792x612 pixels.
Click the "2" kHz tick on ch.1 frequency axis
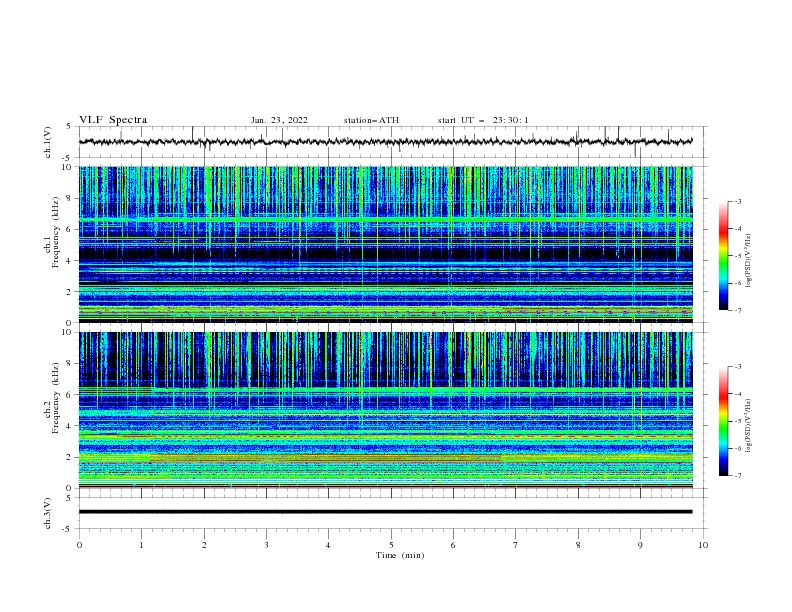70,292
